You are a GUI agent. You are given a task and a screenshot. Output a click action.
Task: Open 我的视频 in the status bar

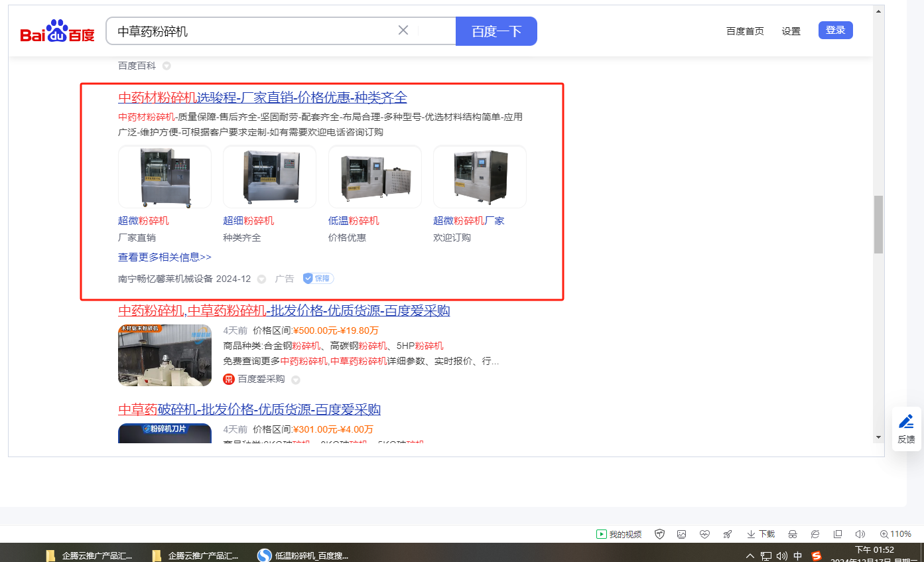coord(619,534)
